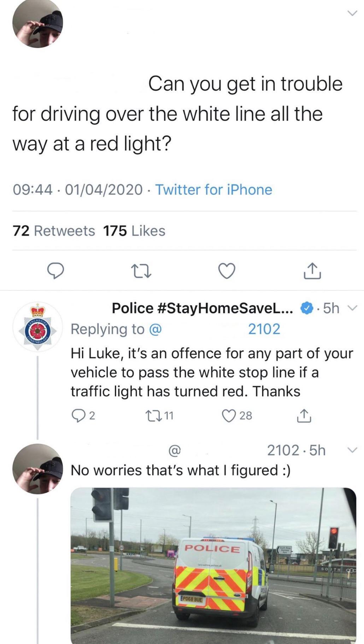Open the police van photo attachment

213,565
